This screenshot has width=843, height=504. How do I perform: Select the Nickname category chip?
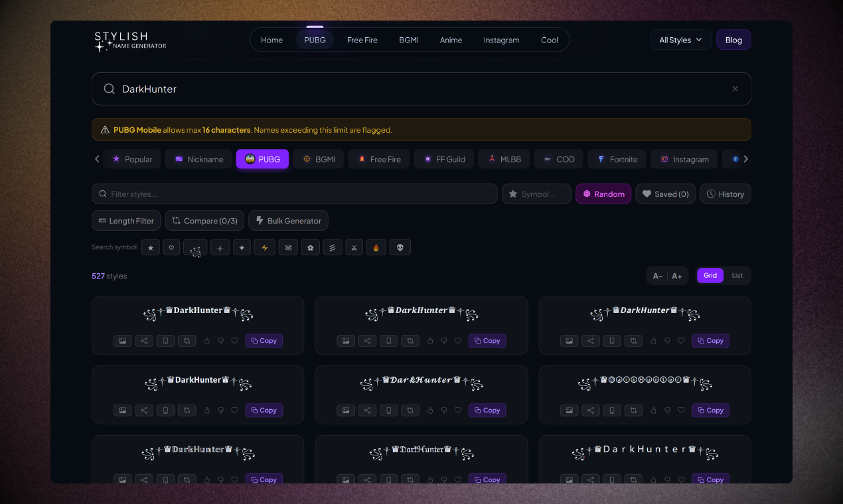[x=198, y=159]
